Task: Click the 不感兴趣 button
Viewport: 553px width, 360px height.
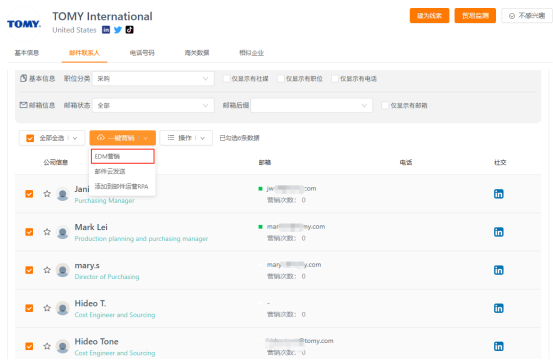Action: click(x=527, y=16)
